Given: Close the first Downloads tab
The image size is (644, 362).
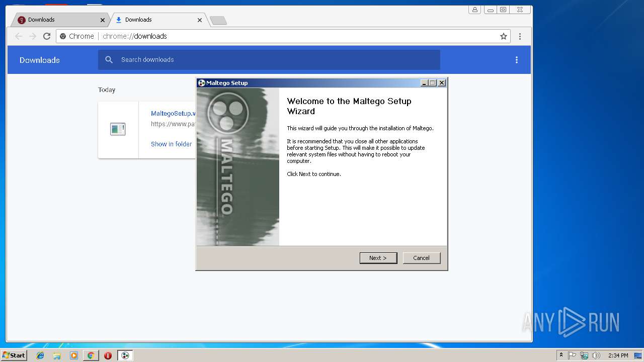Looking at the screenshot, I should 103,20.
